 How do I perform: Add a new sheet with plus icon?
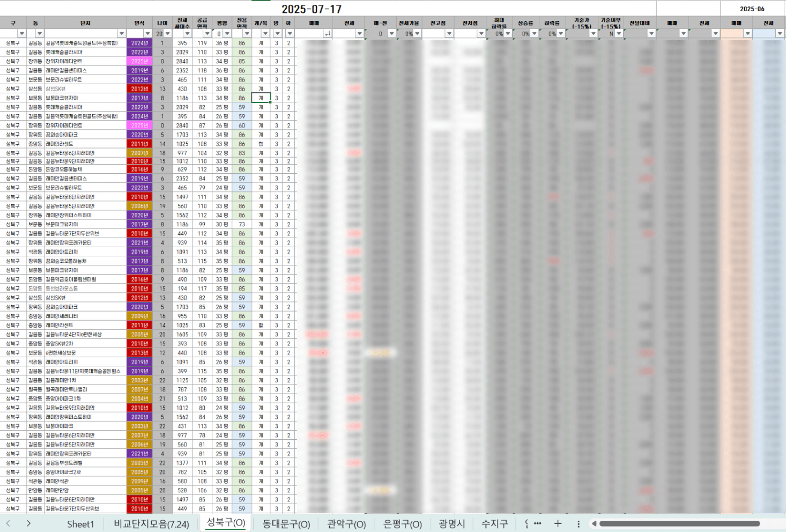click(558, 523)
